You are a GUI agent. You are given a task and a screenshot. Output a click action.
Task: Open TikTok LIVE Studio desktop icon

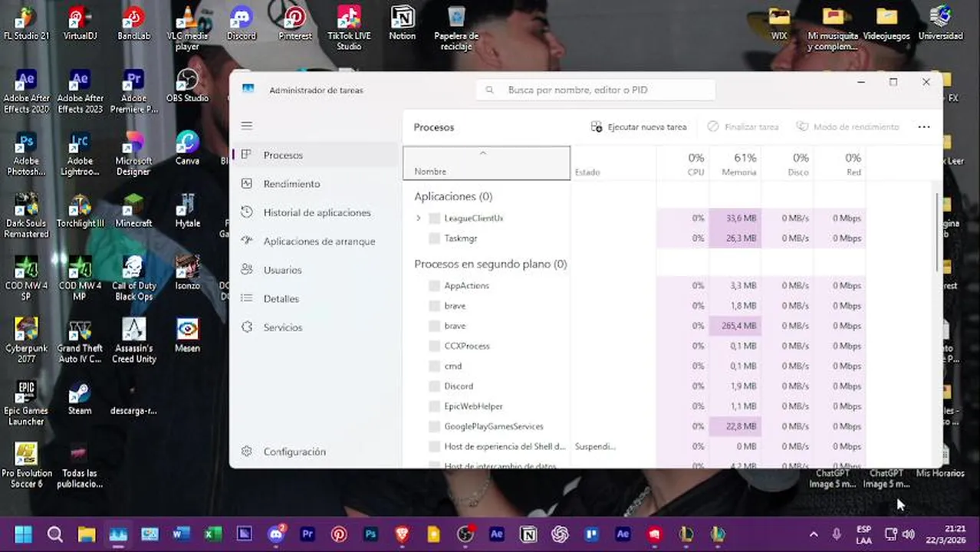(349, 28)
